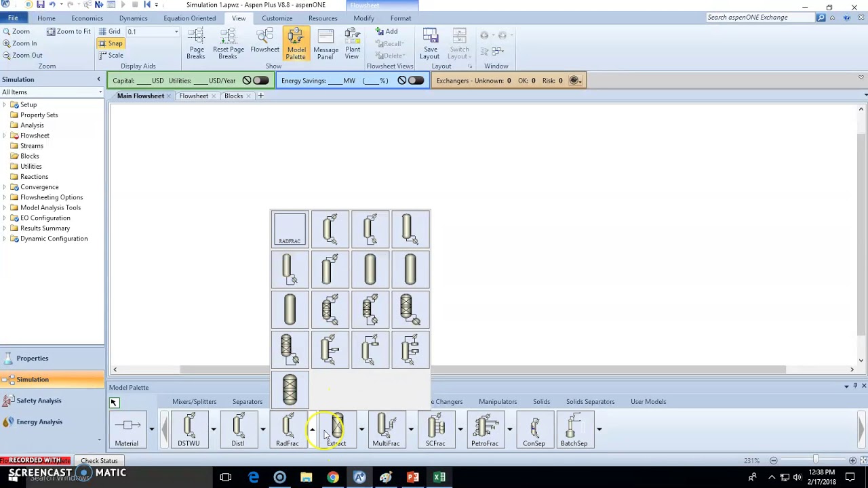This screenshot has width=868, height=488.
Task: Click the Save Layout icon
Action: pos(430,44)
